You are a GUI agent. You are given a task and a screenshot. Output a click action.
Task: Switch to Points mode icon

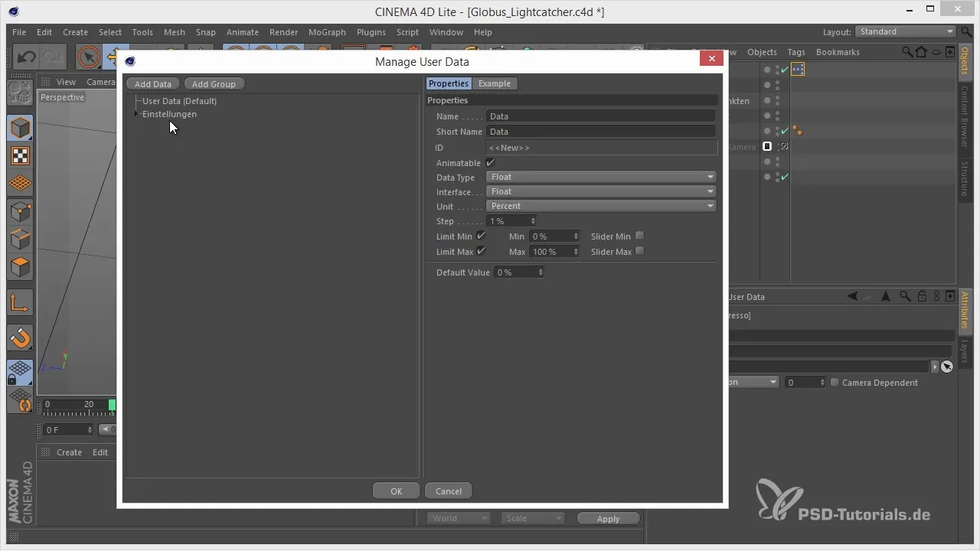(x=20, y=212)
